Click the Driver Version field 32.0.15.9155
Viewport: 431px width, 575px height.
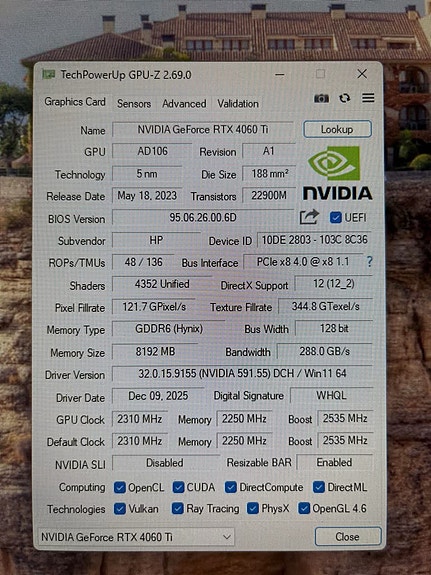pos(242,374)
